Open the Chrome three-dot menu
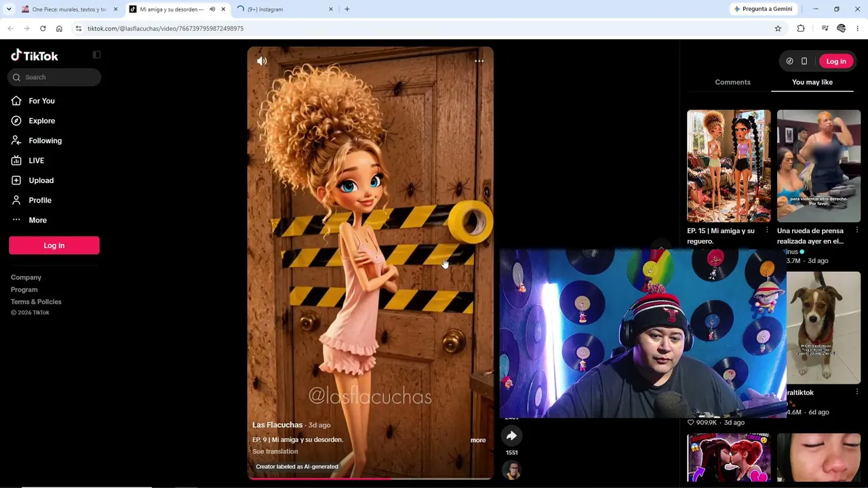 (x=858, y=28)
